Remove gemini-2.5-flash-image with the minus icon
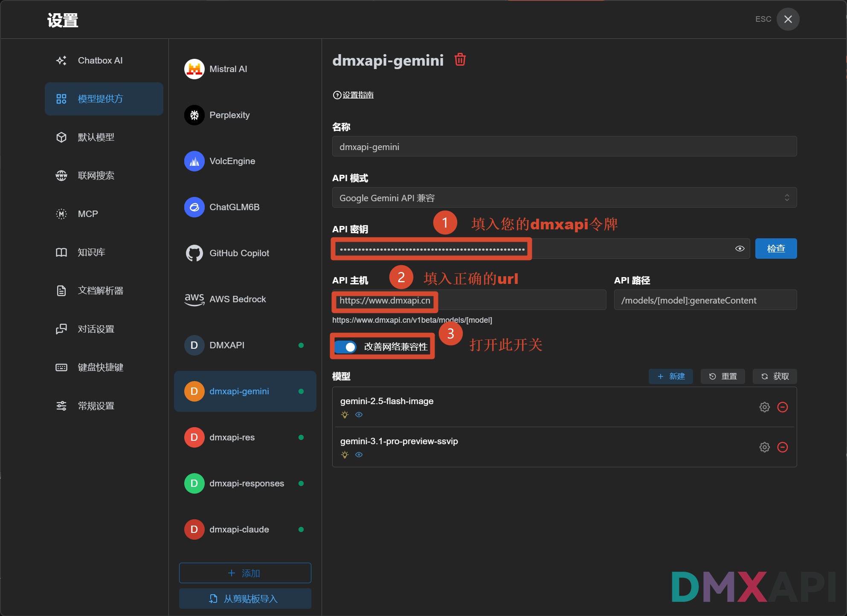This screenshot has width=847, height=616. point(783,407)
